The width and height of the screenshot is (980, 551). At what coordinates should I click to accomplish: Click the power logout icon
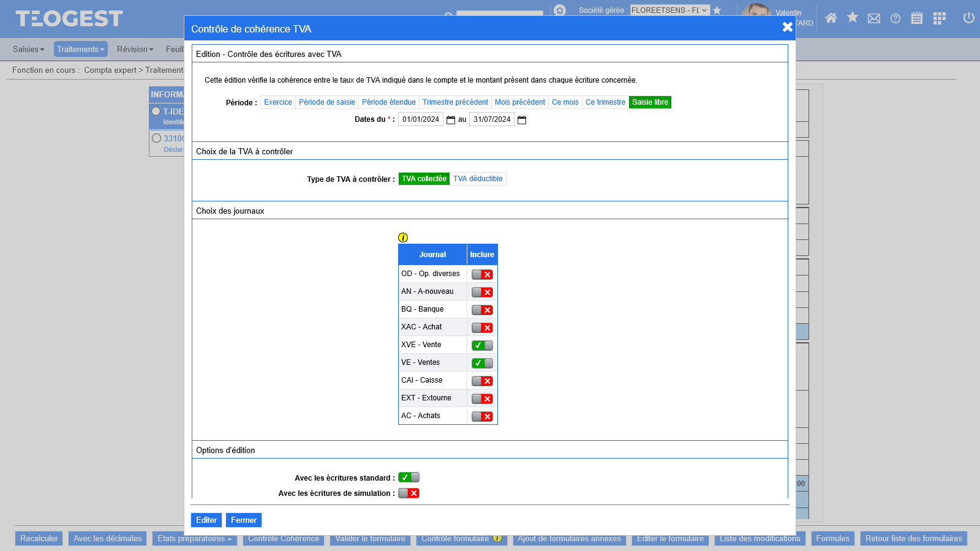[968, 18]
